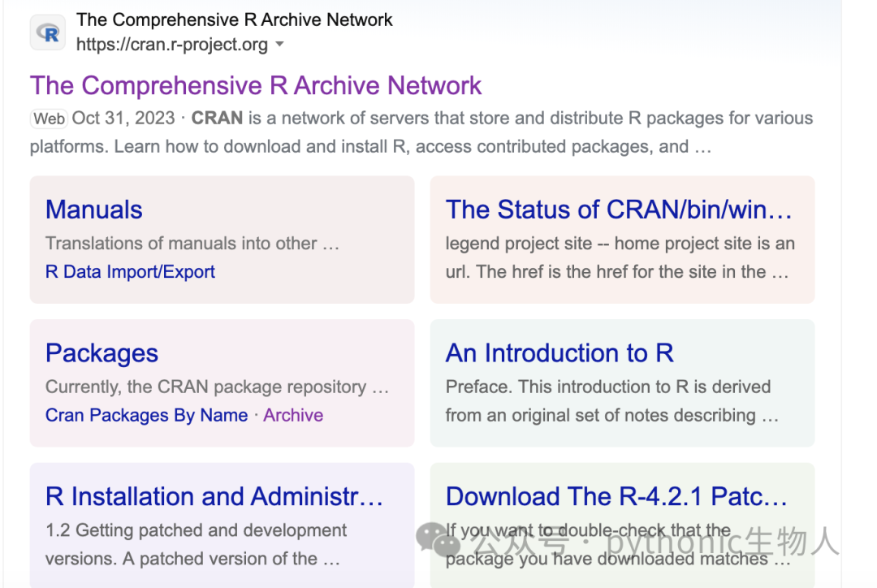The height and width of the screenshot is (588, 877).
Task: Open Cran Packages By Name link
Action: coord(146,415)
